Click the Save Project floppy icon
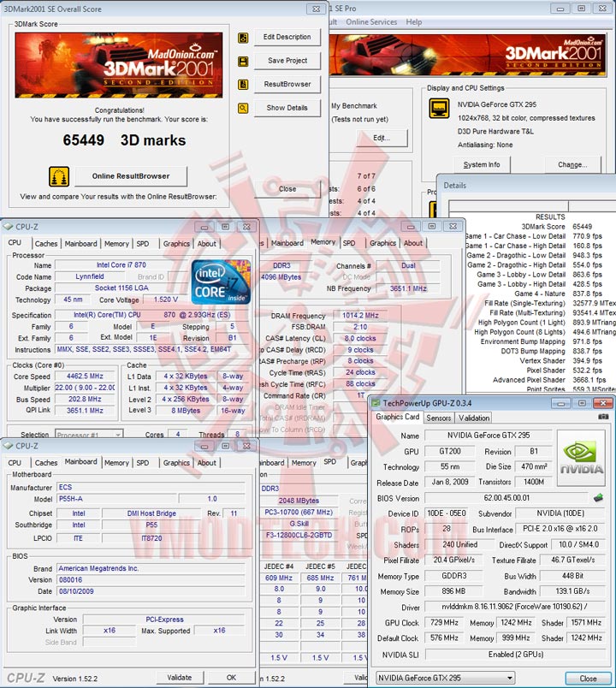Viewport: 616px width, 688px height. tap(243, 61)
